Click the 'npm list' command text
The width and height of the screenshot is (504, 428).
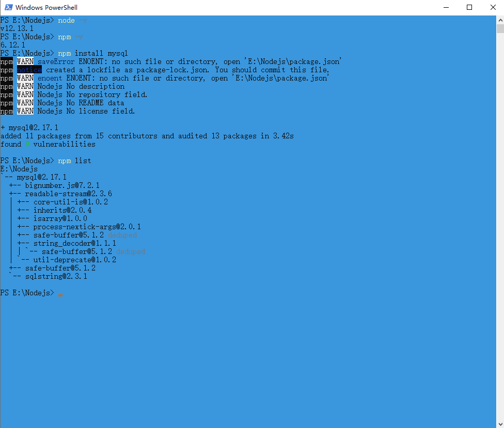pyautogui.click(x=74, y=161)
